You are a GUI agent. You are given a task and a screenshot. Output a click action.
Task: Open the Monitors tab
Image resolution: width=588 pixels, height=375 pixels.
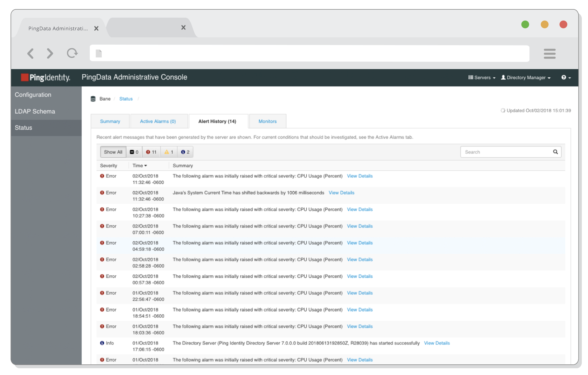[x=268, y=121]
